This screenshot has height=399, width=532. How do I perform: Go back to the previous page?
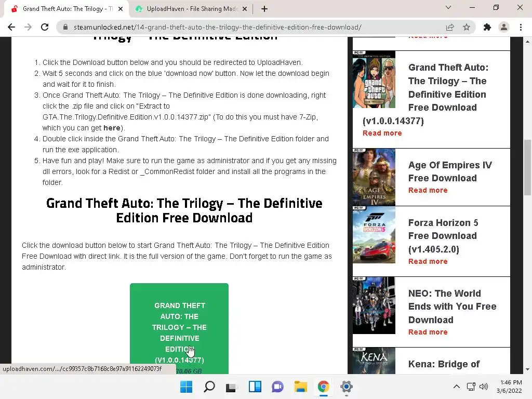coord(11,27)
